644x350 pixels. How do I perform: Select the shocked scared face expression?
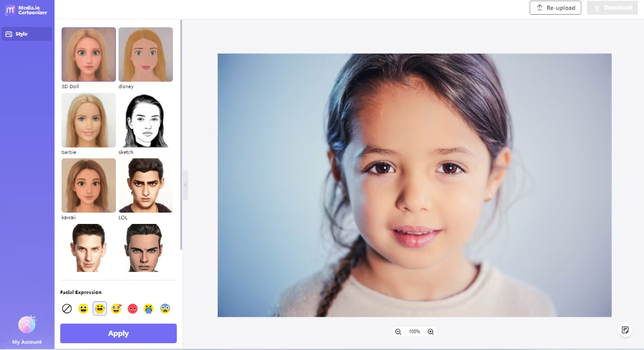(x=165, y=309)
